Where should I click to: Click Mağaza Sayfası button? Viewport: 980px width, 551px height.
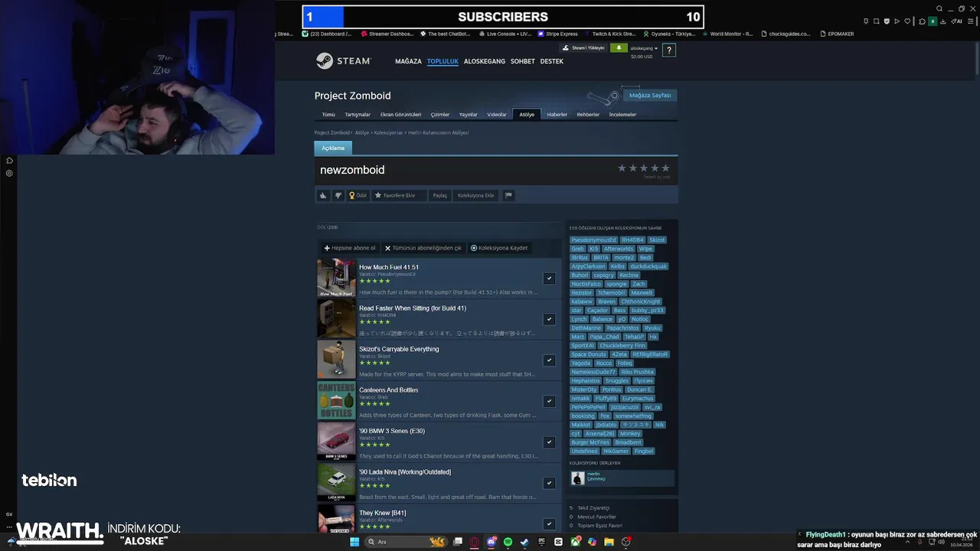point(650,95)
